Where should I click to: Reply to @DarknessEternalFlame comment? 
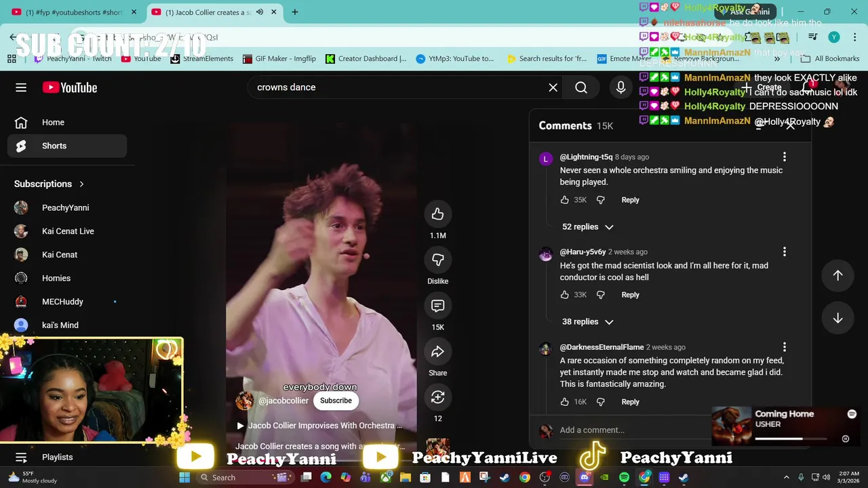click(630, 402)
